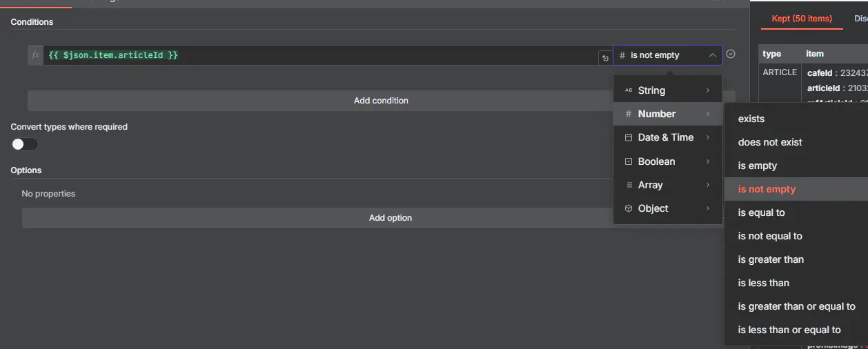
Task: Pick 'is greater than' operator option
Action: [771, 259]
